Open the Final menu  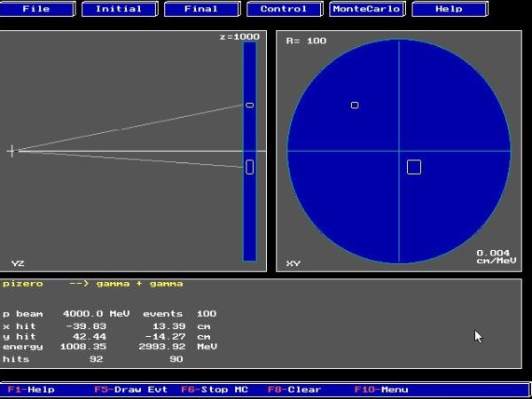click(x=201, y=9)
